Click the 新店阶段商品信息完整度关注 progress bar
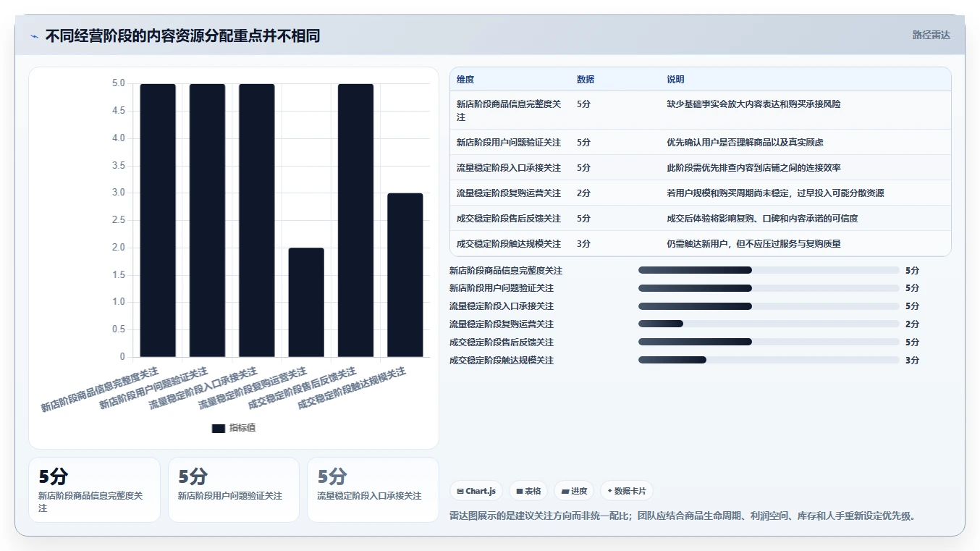 click(x=769, y=270)
